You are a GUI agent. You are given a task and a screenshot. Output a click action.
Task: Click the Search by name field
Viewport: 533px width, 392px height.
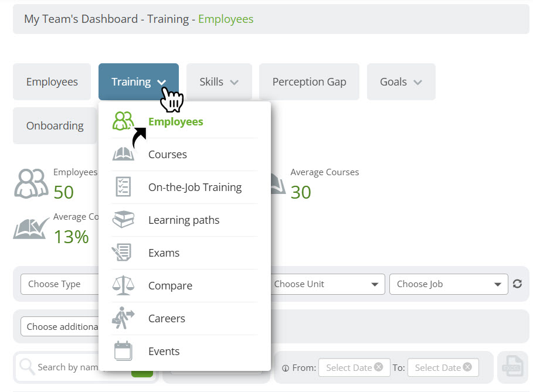click(x=68, y=367)
